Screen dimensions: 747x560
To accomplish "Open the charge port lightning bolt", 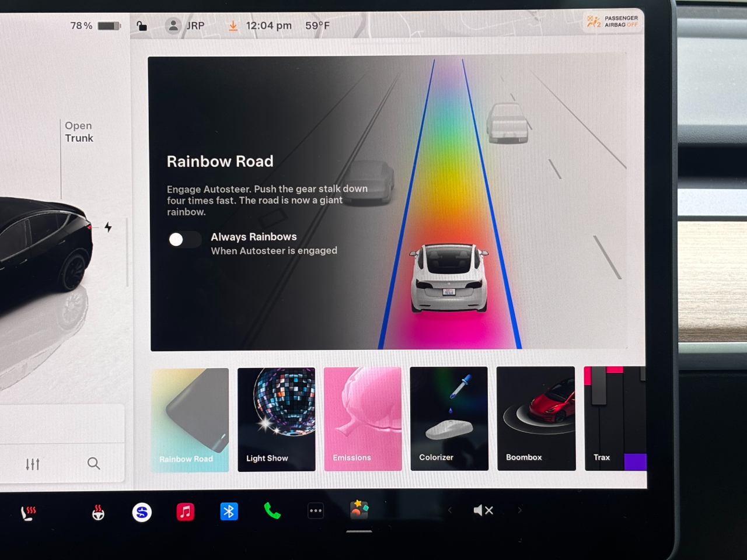I will 108,227.
